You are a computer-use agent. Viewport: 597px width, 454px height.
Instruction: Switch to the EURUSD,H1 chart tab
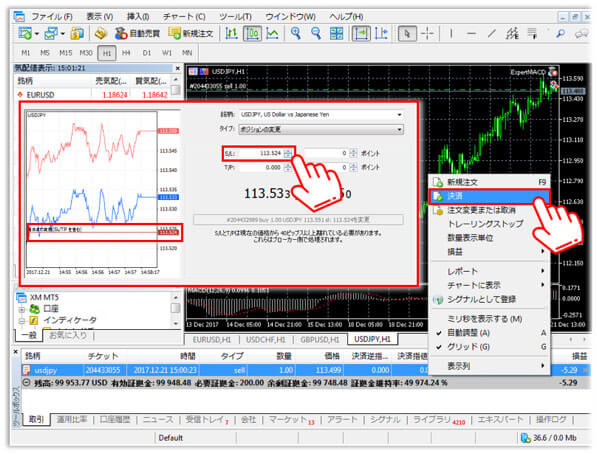[x=212, y=339]
